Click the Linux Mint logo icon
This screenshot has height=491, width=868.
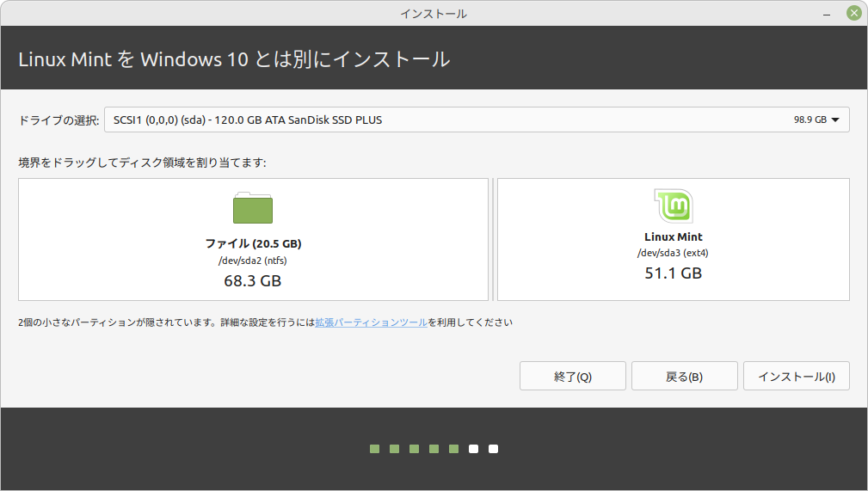673,206
